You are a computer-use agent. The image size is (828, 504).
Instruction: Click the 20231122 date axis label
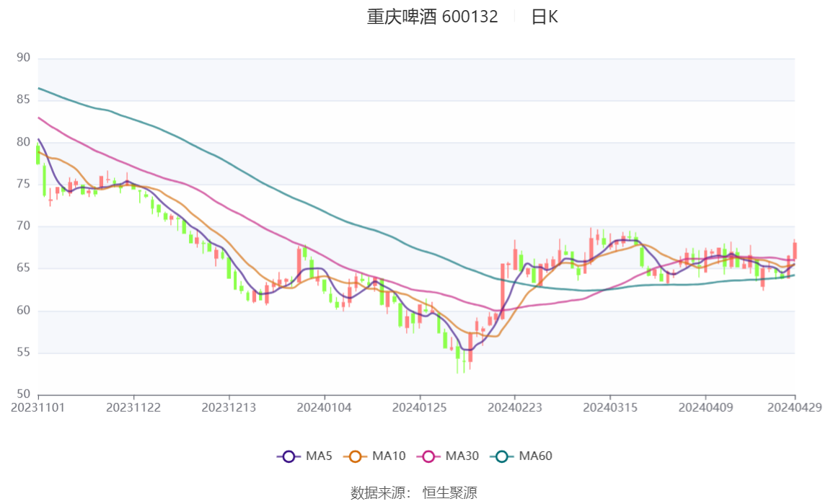133,408
